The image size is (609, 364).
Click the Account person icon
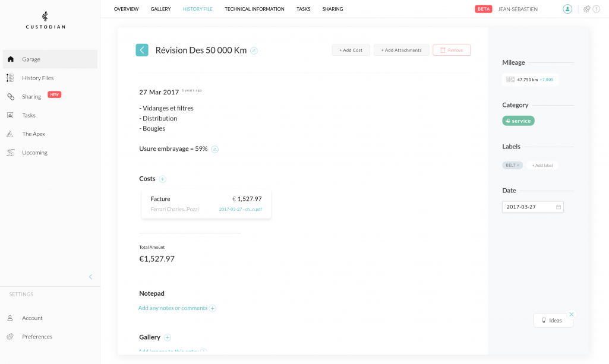pyautogui.click(x=10, y=318)
